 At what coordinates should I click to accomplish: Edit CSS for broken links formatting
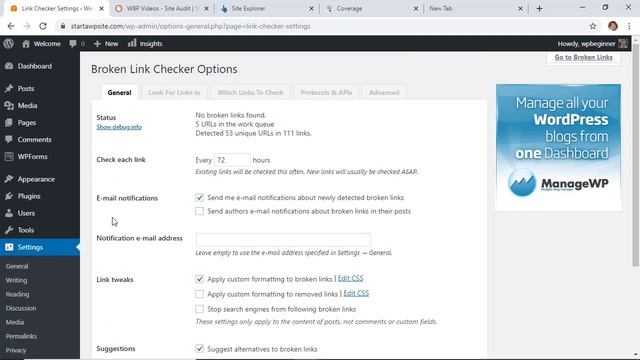point(350,278)
